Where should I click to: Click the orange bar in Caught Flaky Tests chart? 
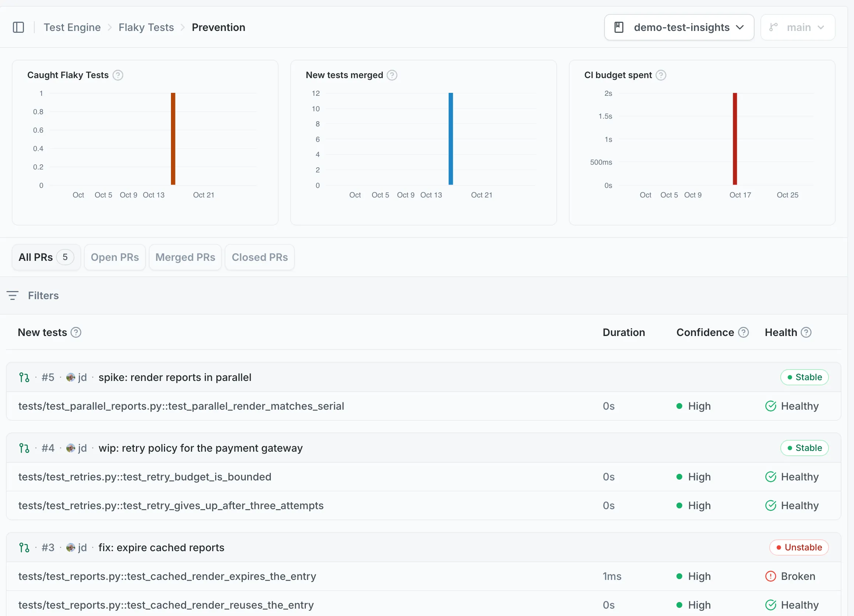coord(173,139)
